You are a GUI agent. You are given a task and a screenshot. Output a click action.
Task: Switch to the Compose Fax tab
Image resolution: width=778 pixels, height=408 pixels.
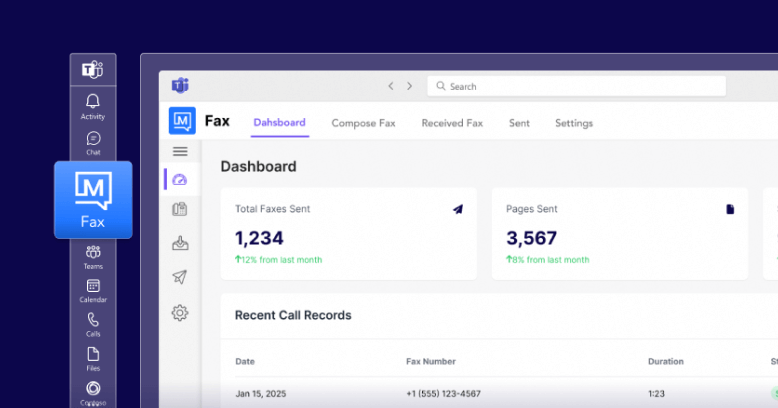(363, 123)
